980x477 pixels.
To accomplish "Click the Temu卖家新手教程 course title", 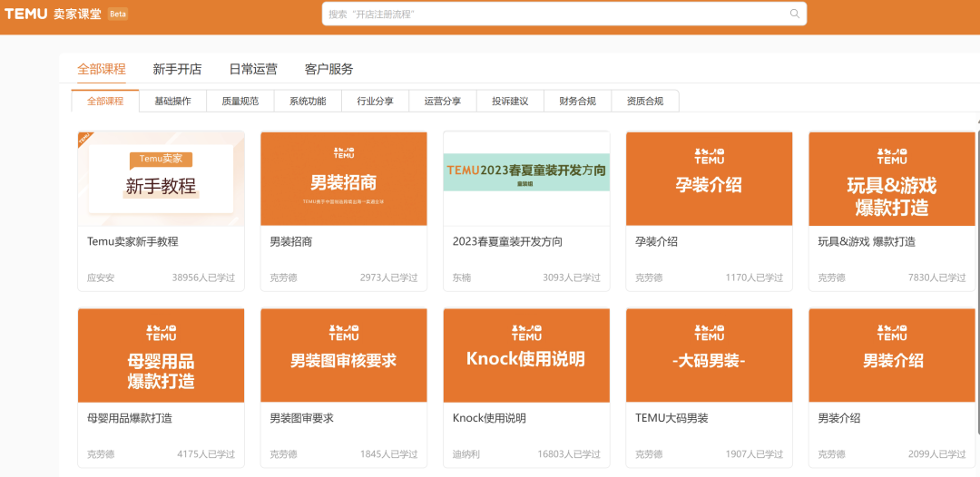I will 133,241.
